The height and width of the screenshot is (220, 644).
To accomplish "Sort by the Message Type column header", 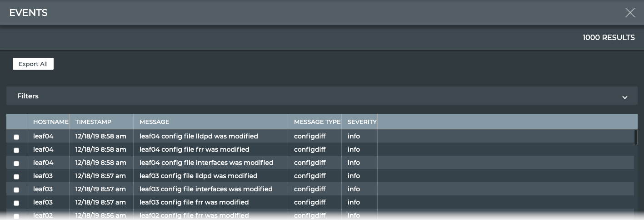I will click(317, 122).
